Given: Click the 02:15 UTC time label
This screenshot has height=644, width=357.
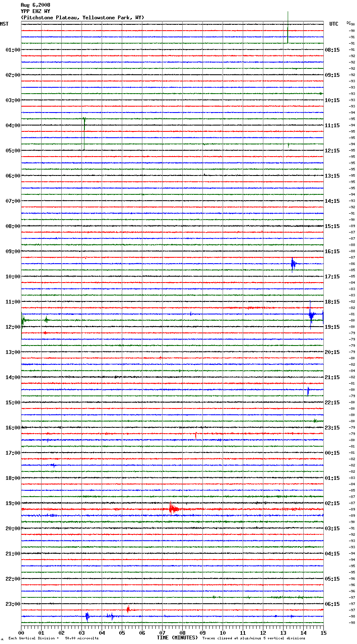Looking at the screenshot, I should click(332, 503).
